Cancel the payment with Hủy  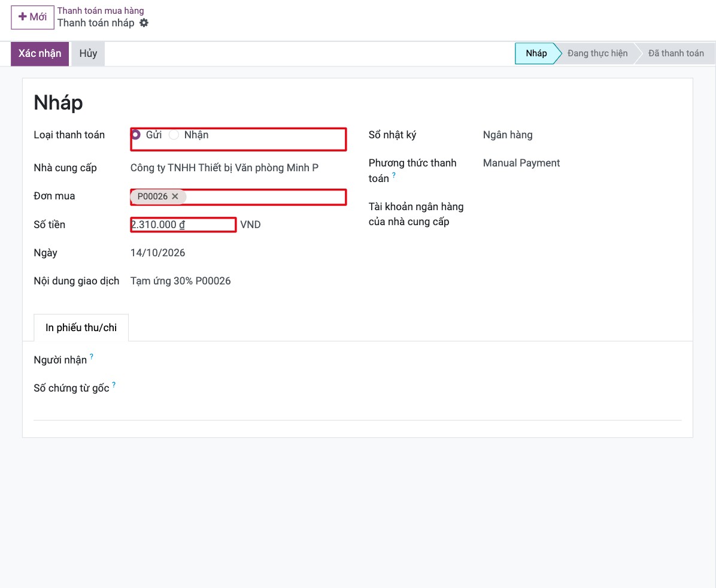(x=88, y=53)
